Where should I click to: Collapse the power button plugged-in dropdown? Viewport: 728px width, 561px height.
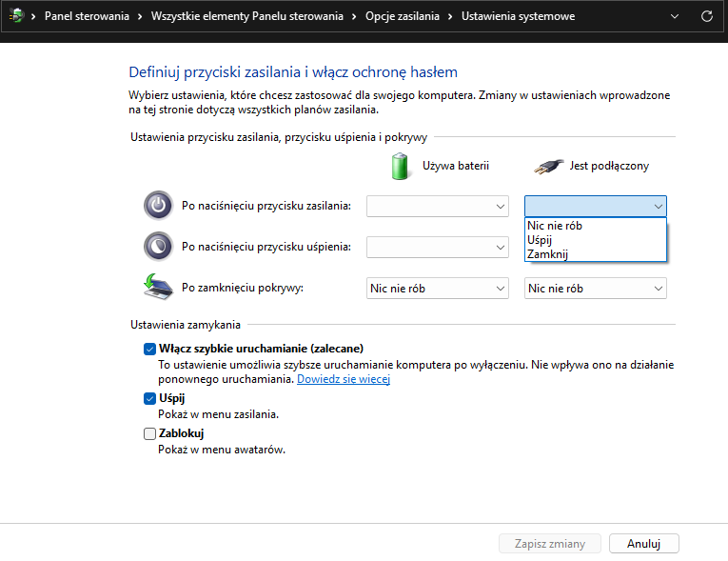click(x=595, y=206)
